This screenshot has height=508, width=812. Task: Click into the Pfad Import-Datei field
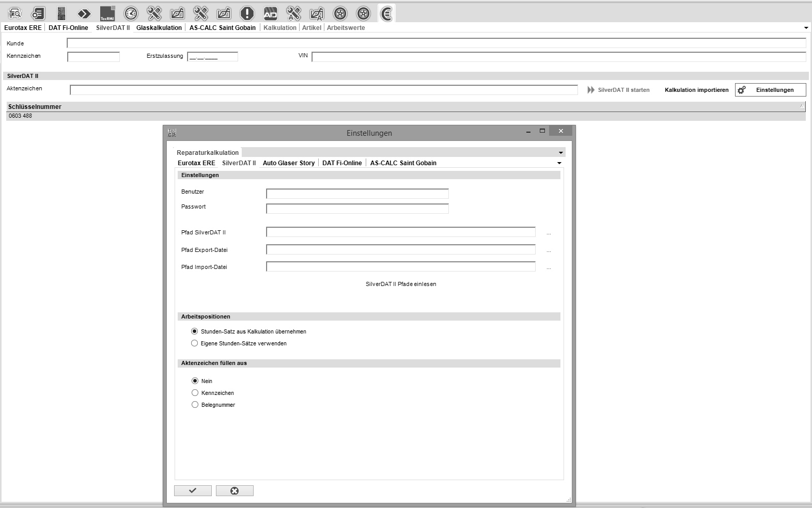[401, 266]
